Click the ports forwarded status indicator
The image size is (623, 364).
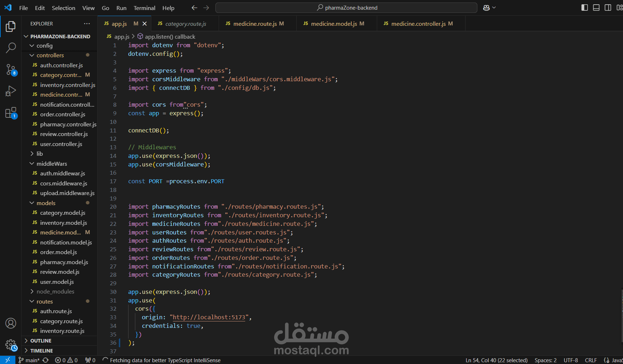click(x=90, y=360)
